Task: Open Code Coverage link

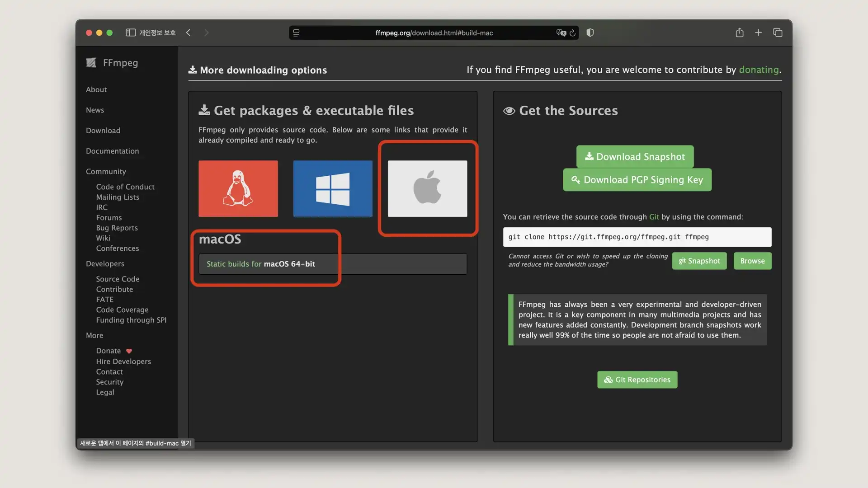Action: (122, 310)
